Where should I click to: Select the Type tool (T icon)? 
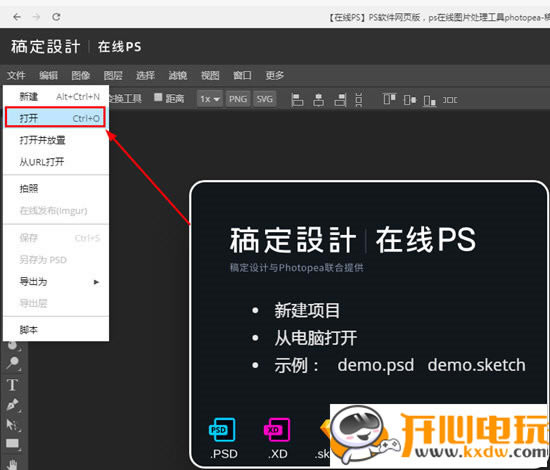(x=12, y=385)
